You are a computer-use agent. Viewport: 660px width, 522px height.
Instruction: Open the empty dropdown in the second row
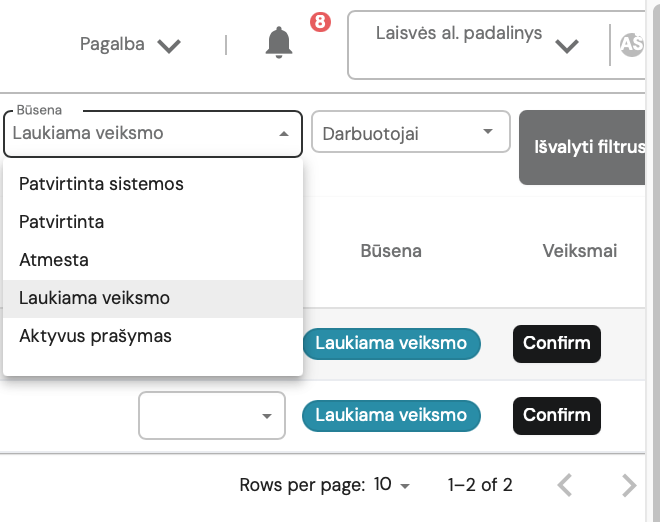(x=212, y=415)
